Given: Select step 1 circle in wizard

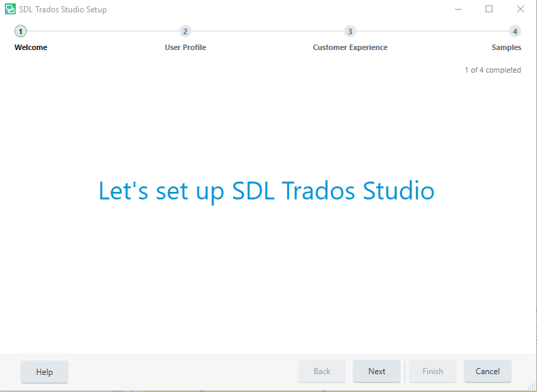Looking at the screenshot, I should (x=21, y=32).
